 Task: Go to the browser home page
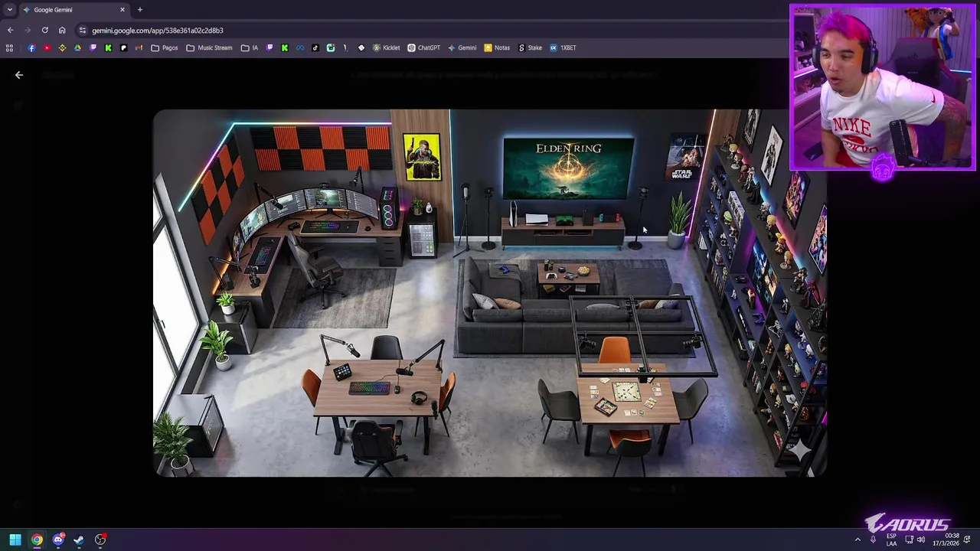coord(62,30)
